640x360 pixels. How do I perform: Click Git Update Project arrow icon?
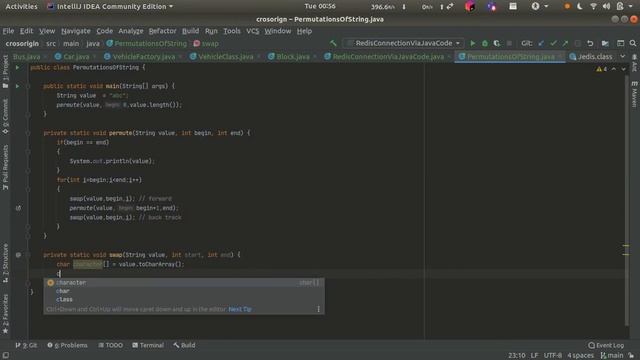tap(541, 43)
